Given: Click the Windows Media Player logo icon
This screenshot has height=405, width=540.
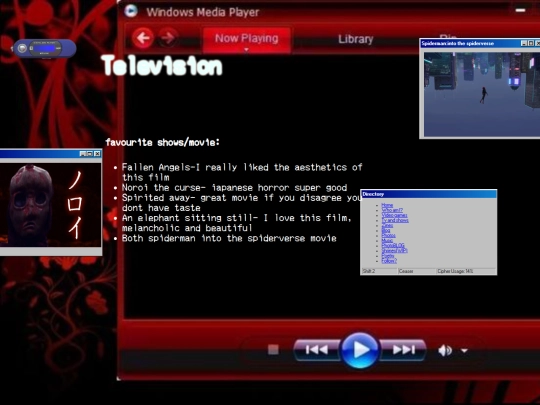Looking at the screenshot, I should point(131,11).
